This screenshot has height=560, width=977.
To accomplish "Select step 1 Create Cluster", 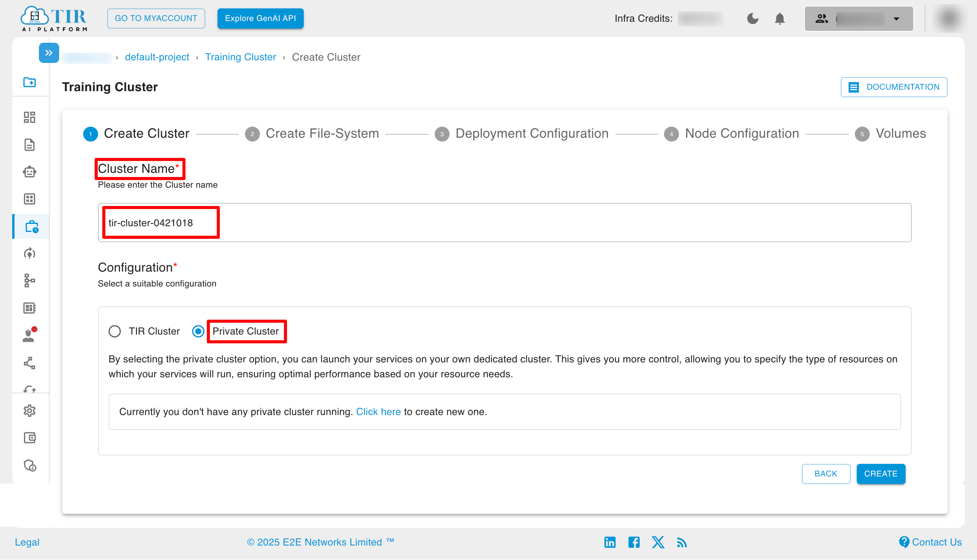I will 136,134.
